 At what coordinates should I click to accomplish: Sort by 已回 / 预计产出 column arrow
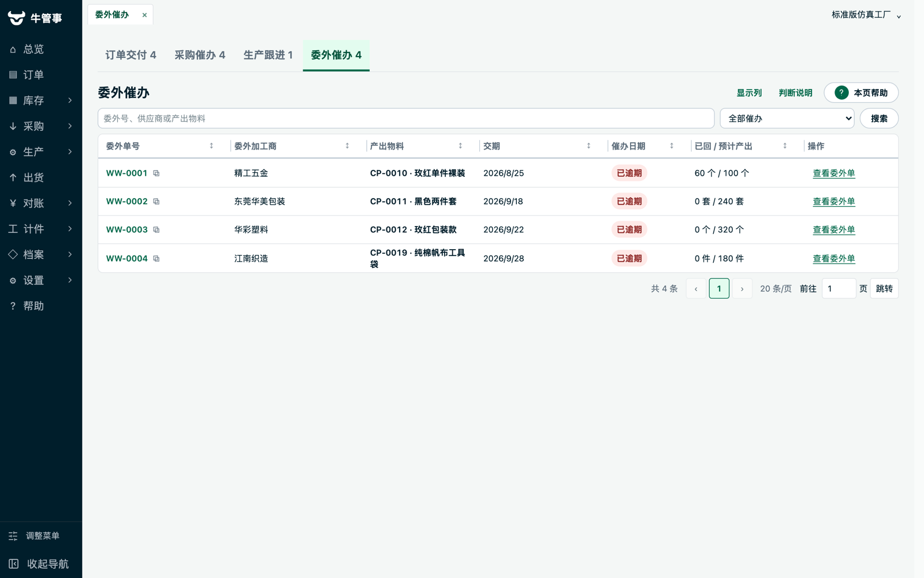point(785,146)
